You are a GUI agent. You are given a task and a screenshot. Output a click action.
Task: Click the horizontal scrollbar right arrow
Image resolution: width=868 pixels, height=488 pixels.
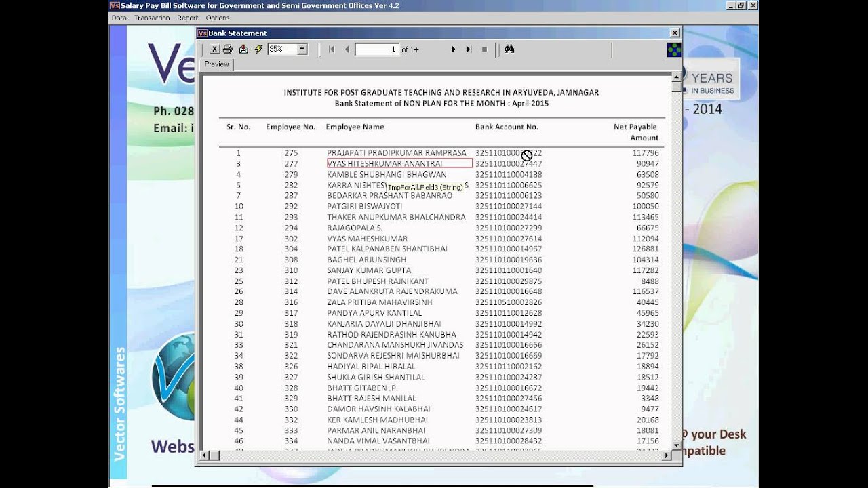667,455
